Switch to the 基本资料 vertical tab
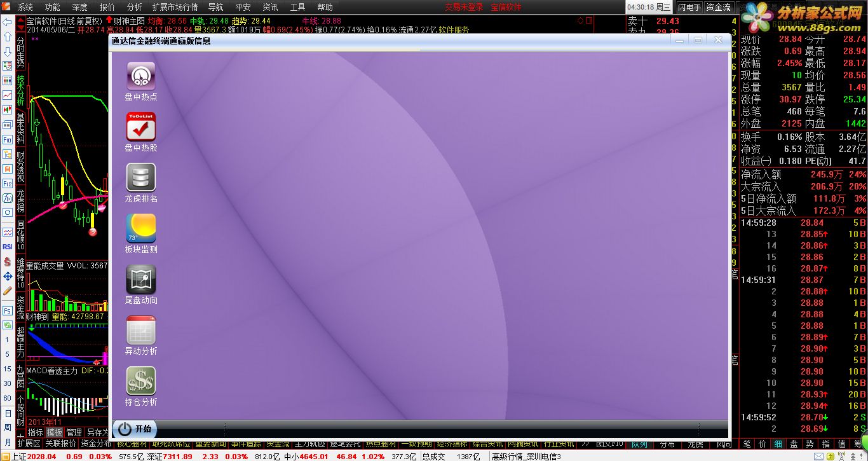868x461 pixels. coord(20,128)
